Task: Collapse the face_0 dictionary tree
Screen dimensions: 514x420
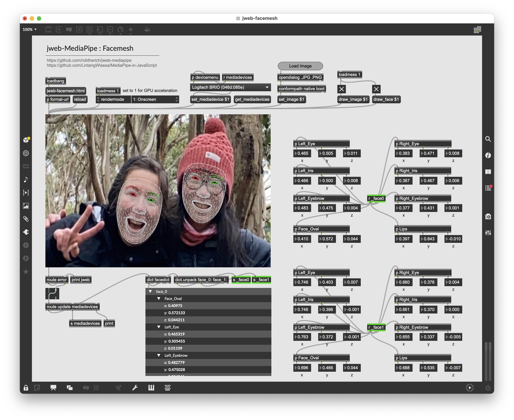Action: click(x=150, y=291)
